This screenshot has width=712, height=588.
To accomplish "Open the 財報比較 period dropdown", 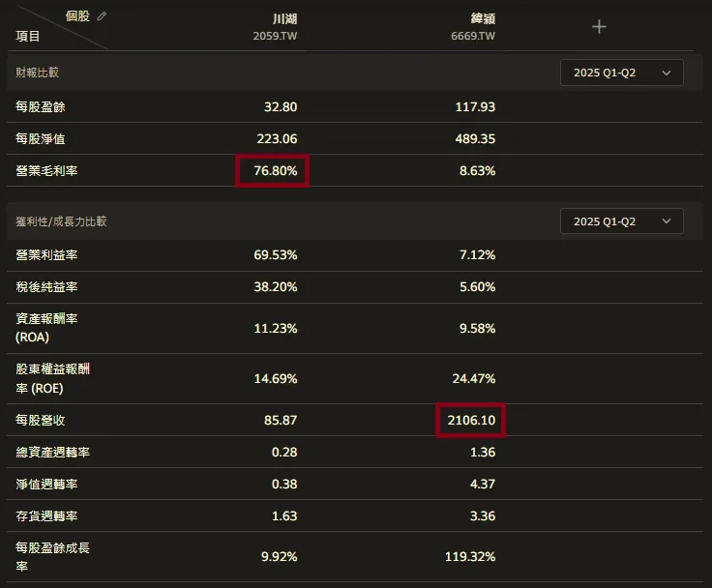I will click(621, 73).
